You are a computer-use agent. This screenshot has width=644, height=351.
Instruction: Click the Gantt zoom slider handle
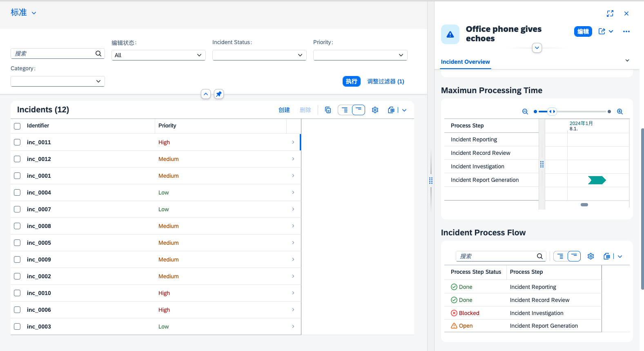tap(552, 112)
